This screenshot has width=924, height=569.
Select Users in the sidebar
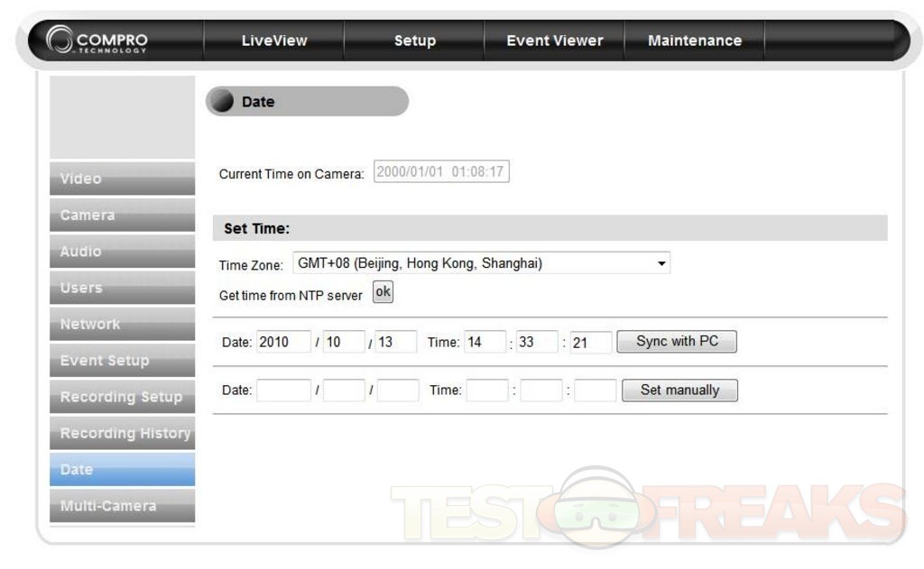tap(122, 288)
